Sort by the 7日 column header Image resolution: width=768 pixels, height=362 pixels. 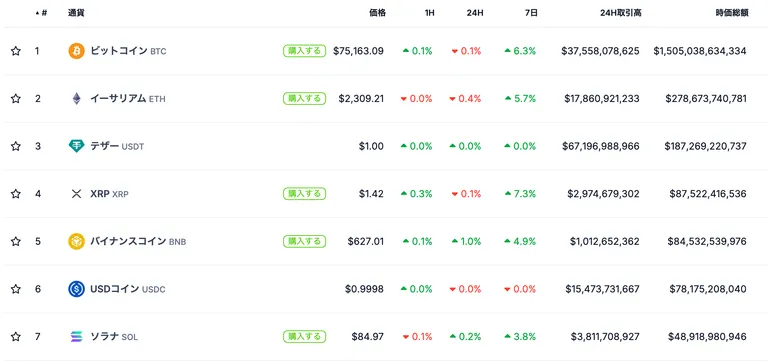pos(531,13)
